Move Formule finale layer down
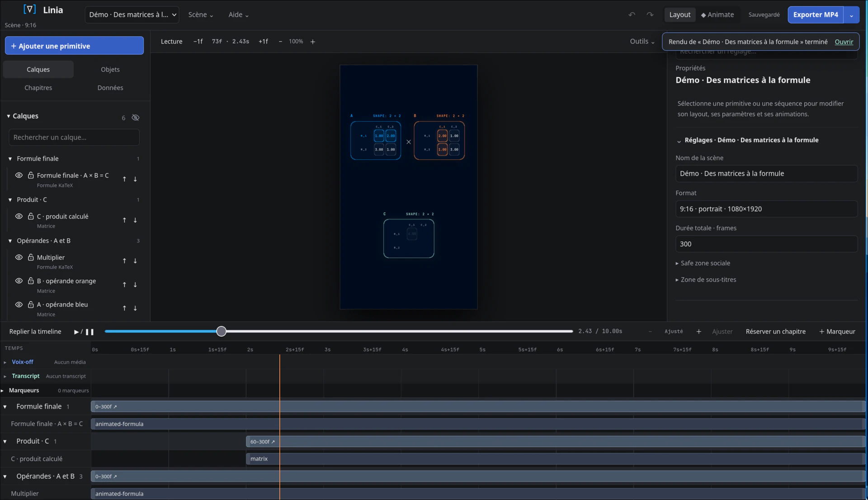This screenshot has height=500, width=868. (135, 179)
